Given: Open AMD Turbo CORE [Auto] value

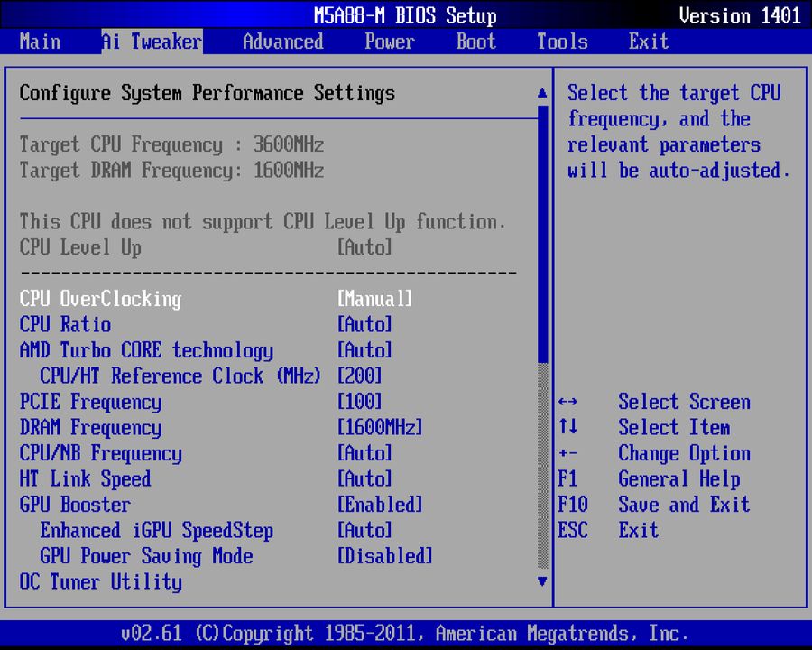Looking at the screenshot, I should (x=364, y=351).
